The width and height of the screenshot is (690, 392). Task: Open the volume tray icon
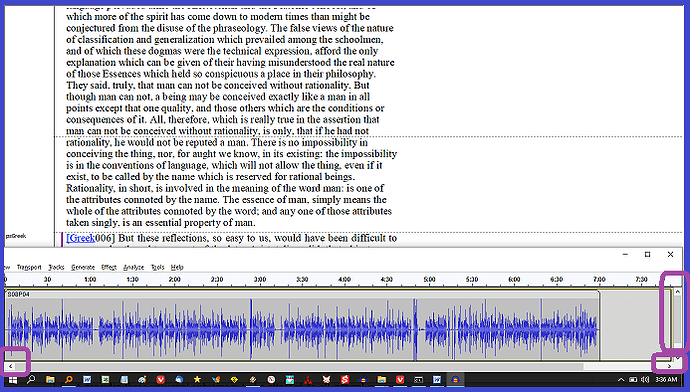[645, 379]
